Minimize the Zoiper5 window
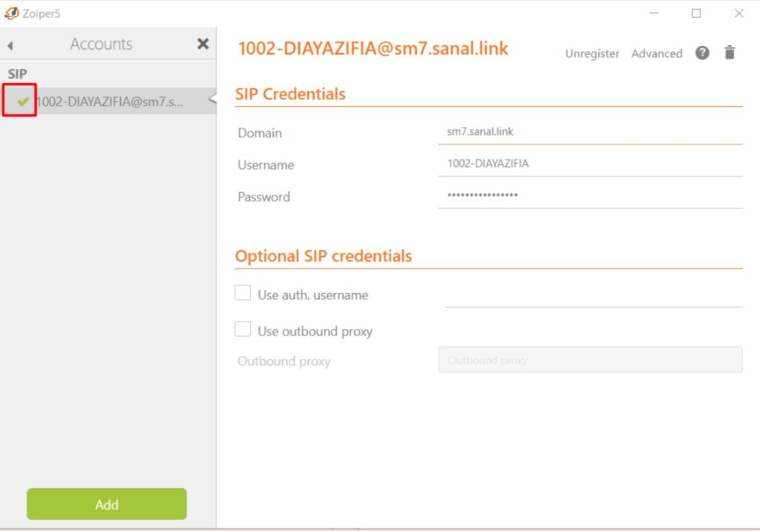The image size is (760, 532). tap(654, 13)
